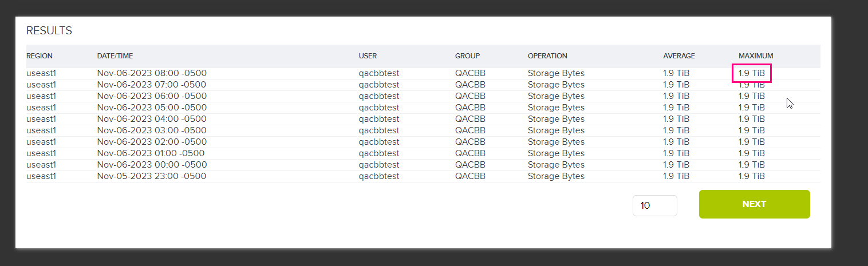Click the OPERATION column header
Image resolution: width=868 pixels, height=266 pixels.
(547, 56)
